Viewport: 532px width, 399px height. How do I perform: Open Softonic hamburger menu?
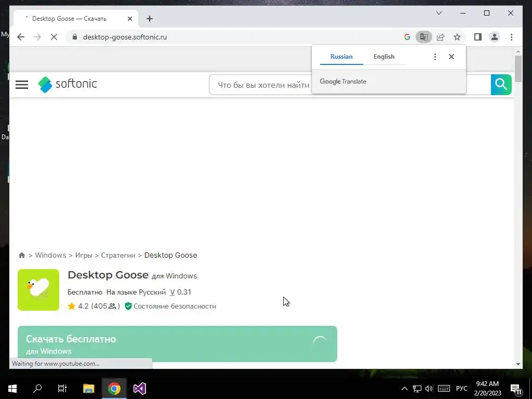click(22, 85)
